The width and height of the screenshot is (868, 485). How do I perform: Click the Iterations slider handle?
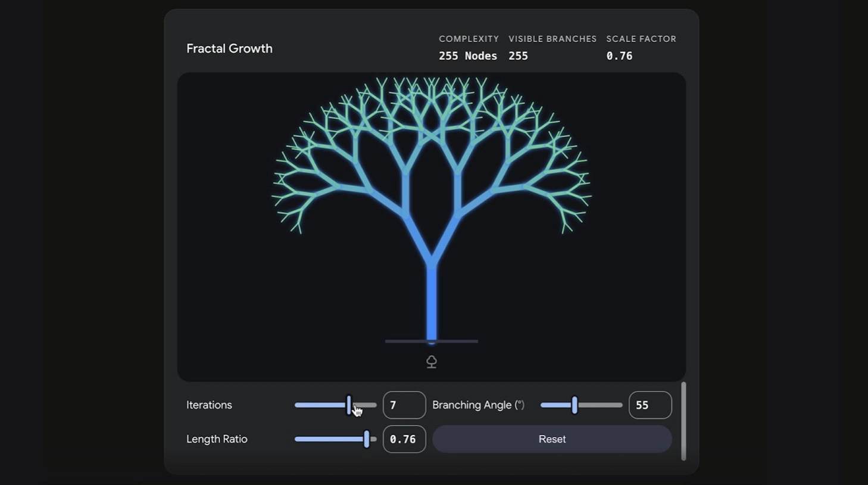349,405
